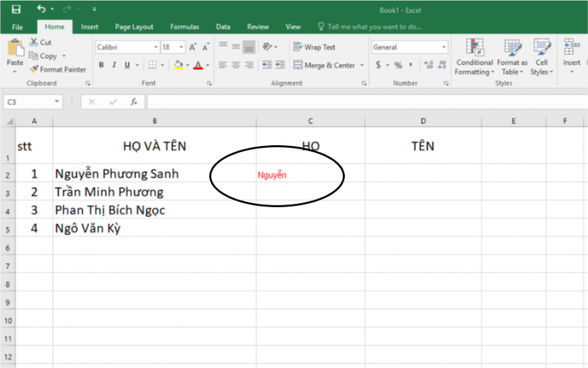Expand underline style arrow
Image resolution: width=588 pixels, height=368 pixels.
click(137, 65)
